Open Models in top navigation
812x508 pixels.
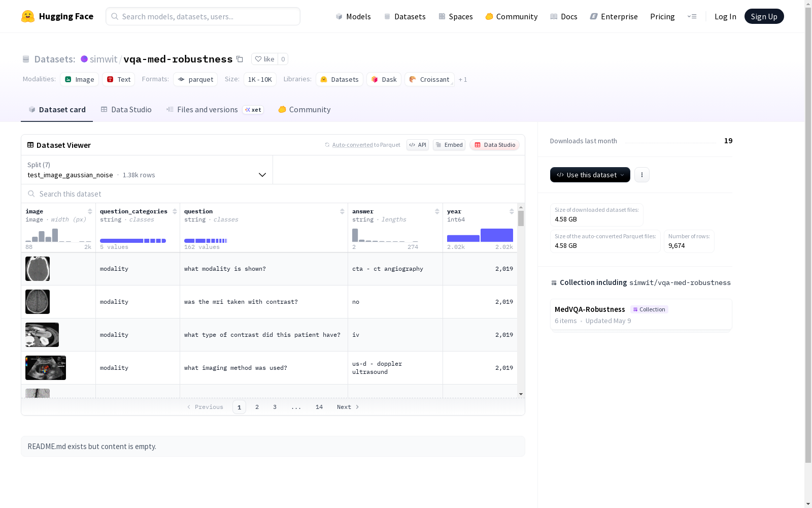click(353, 16)
